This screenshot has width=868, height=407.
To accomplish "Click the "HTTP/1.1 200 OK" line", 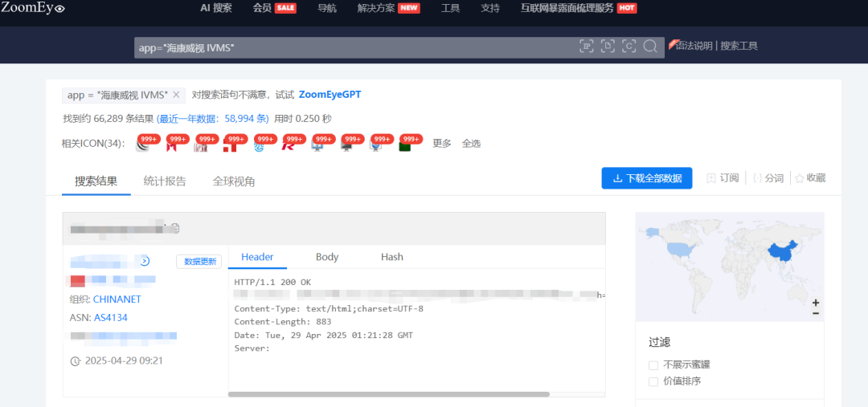I will pos(272,282).
